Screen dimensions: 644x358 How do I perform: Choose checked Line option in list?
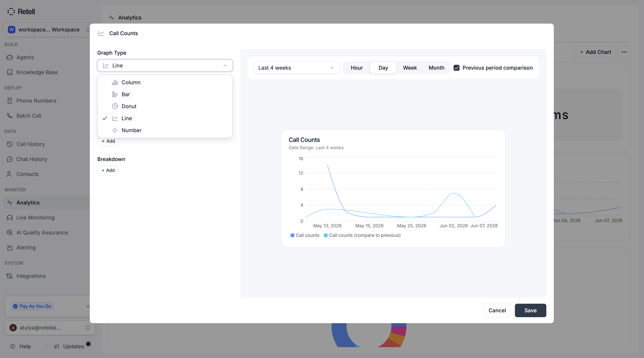[165, 118]
